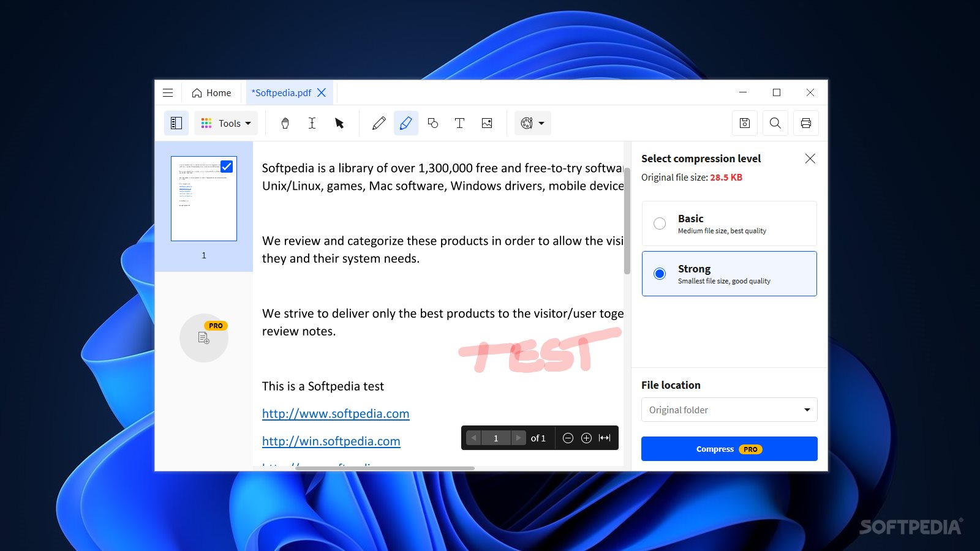Click the Save document icon
Screen dimensions: 980x551
tap(745, 123)
